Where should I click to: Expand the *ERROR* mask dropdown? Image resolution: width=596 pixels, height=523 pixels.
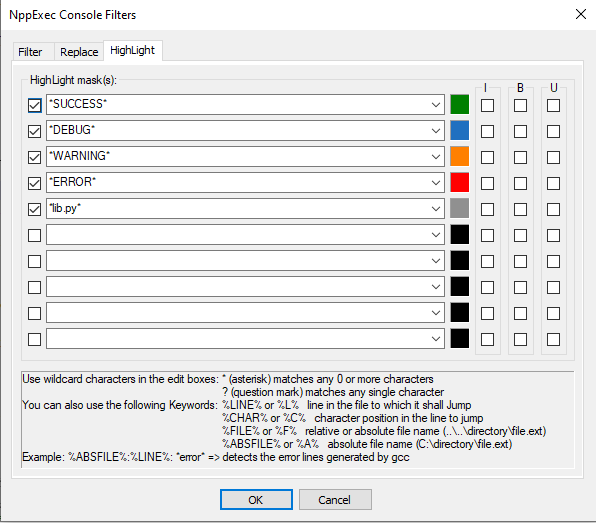tap(436, 182)
